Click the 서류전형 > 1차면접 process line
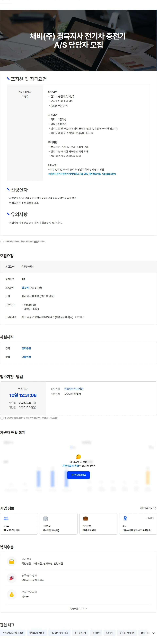157x644 pixels. click(43, 198)
